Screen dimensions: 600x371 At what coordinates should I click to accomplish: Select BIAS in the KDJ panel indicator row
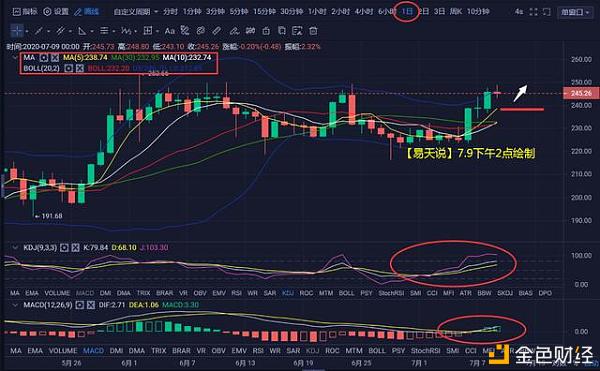(525, 293)
